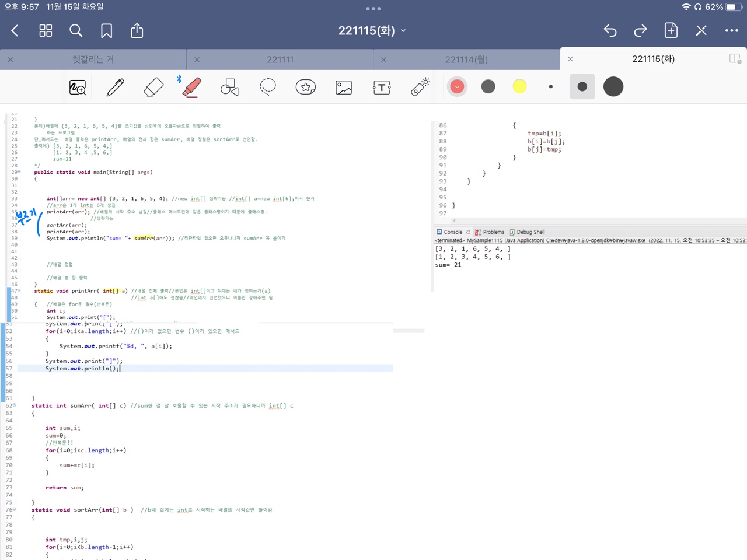
Task: Close the 221114(월) tab
Action: tap(383, 60)
